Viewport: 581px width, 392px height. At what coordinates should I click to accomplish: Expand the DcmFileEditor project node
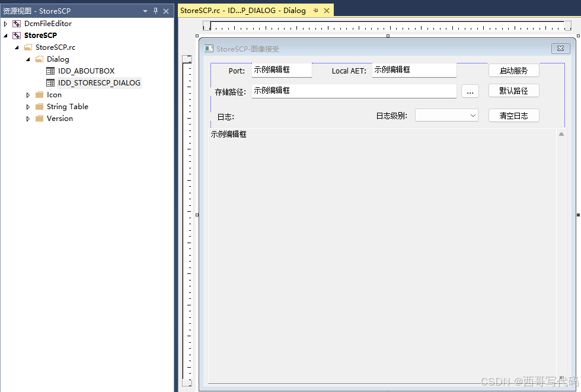(5, 24)
